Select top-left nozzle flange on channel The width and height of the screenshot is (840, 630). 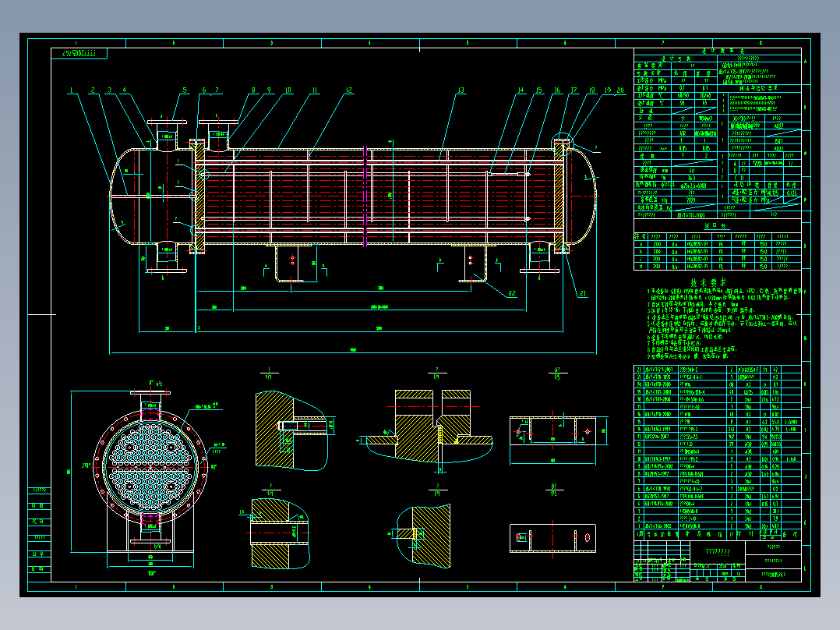pyautogui.click(x=167, y=122)
